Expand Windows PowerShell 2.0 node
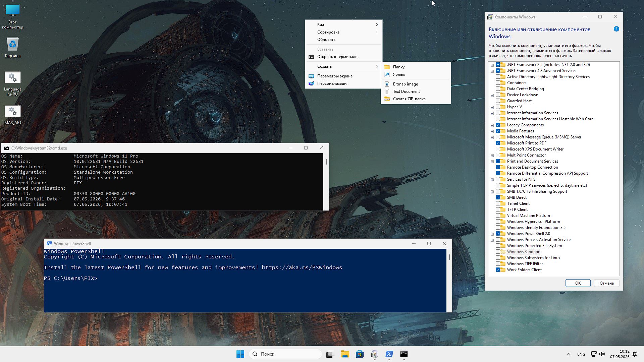644x362 pixels. coord(492,234)
